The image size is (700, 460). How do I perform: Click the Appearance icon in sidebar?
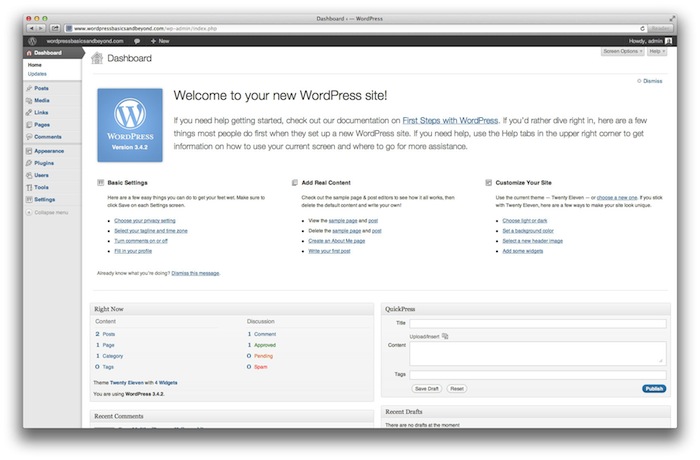click(x=29, y=151)
